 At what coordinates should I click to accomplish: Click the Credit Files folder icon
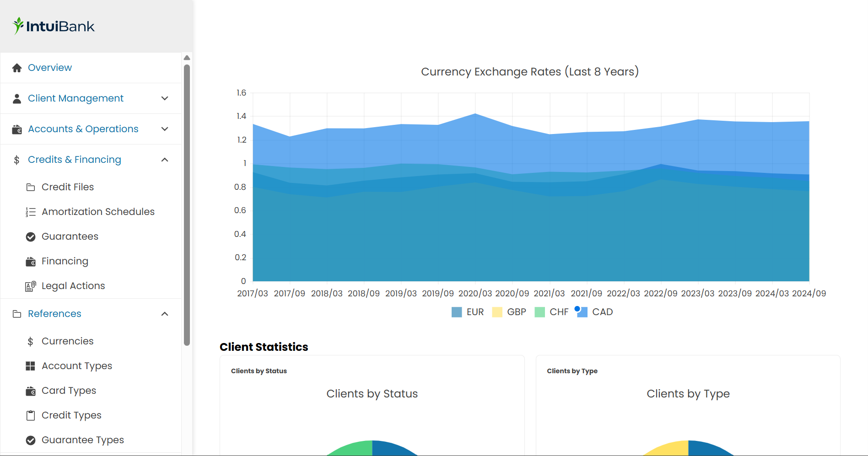(31, 187)
